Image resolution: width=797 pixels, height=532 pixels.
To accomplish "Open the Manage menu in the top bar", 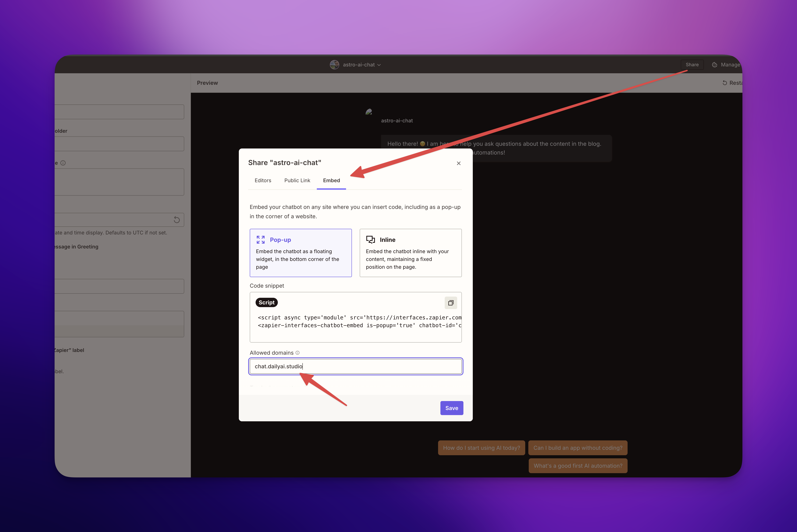I will tap(726, 65).
